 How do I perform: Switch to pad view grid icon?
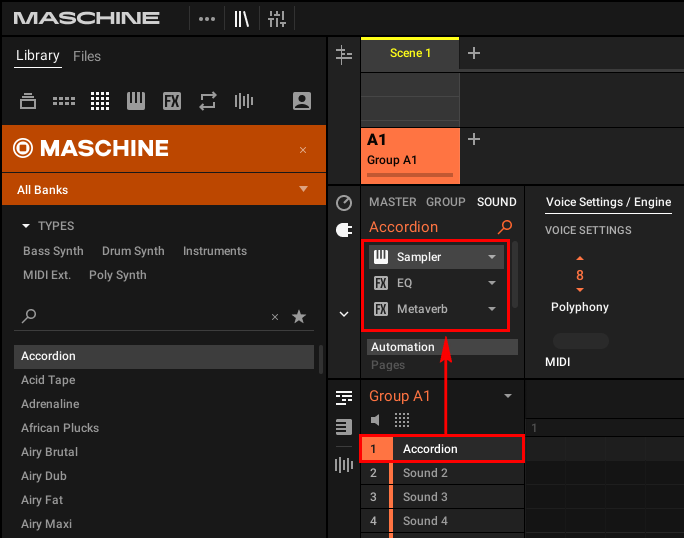pyautogui.click(x=402, y=420)
